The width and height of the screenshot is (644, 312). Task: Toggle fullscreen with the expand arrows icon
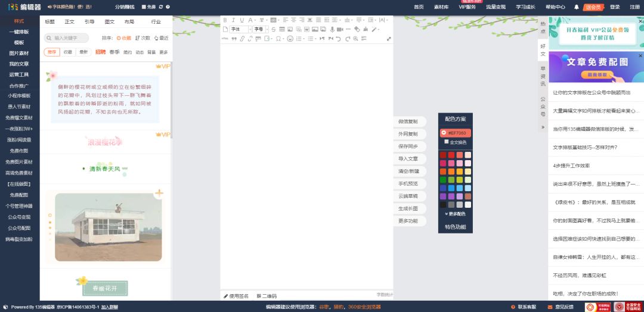tap(389, 39)
